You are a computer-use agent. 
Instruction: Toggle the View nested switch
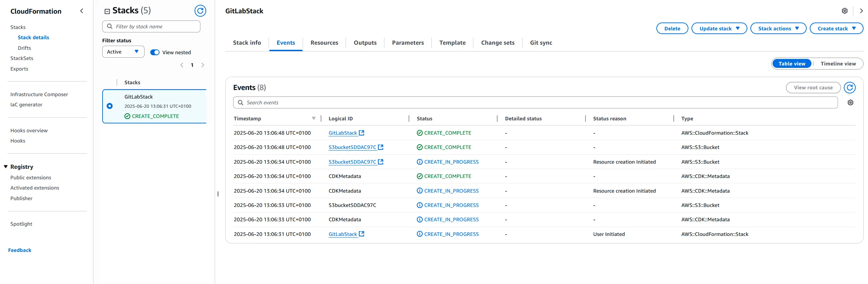[155, 53]
